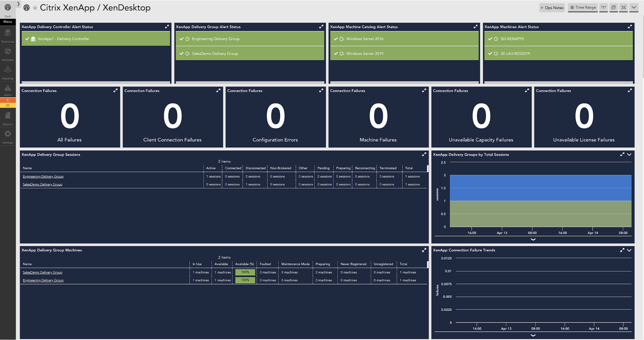Open SalesDemo Delivery Group link in Sessions table
644x340 pixels.
tap(43, 184)
